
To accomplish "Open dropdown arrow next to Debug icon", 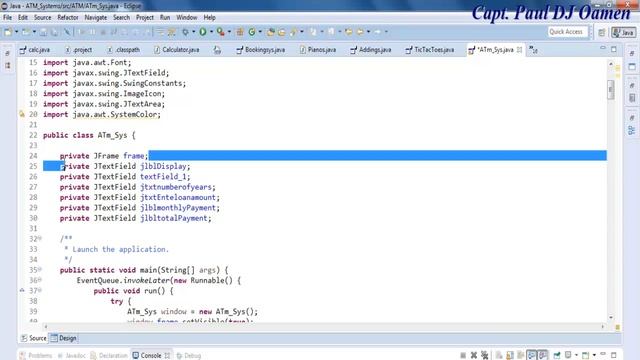I will point(193,32).
